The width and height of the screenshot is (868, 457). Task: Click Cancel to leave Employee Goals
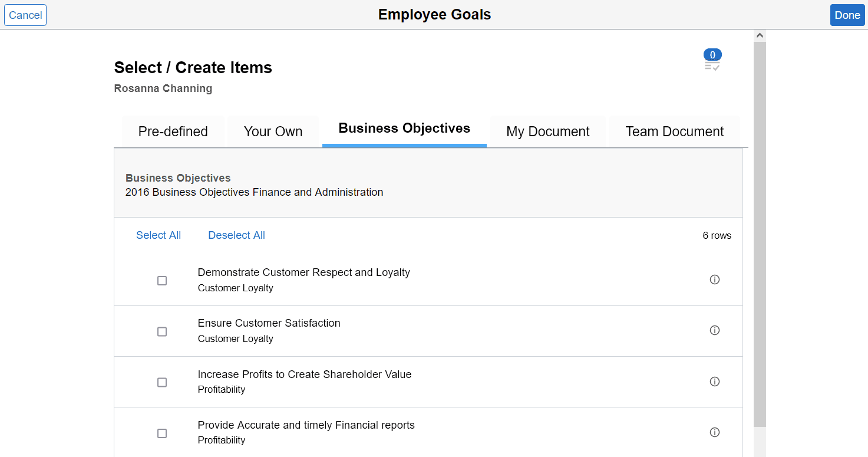25,15
